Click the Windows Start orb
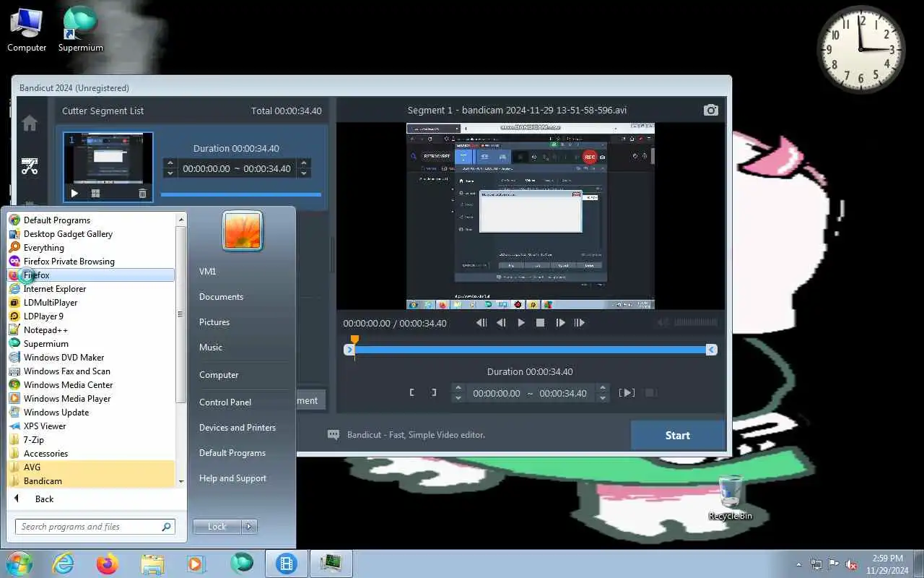Image resolution: width=924 pixels, height=578 pixels. click(19, 563)
